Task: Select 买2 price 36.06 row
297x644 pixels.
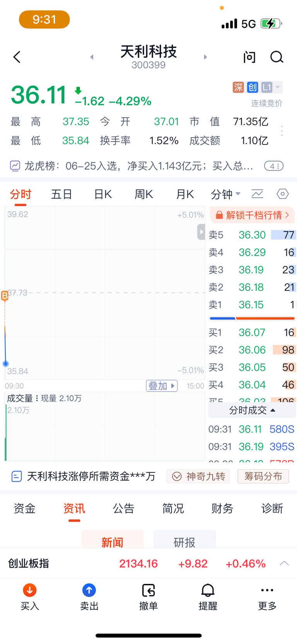Action: click(252, 350)
